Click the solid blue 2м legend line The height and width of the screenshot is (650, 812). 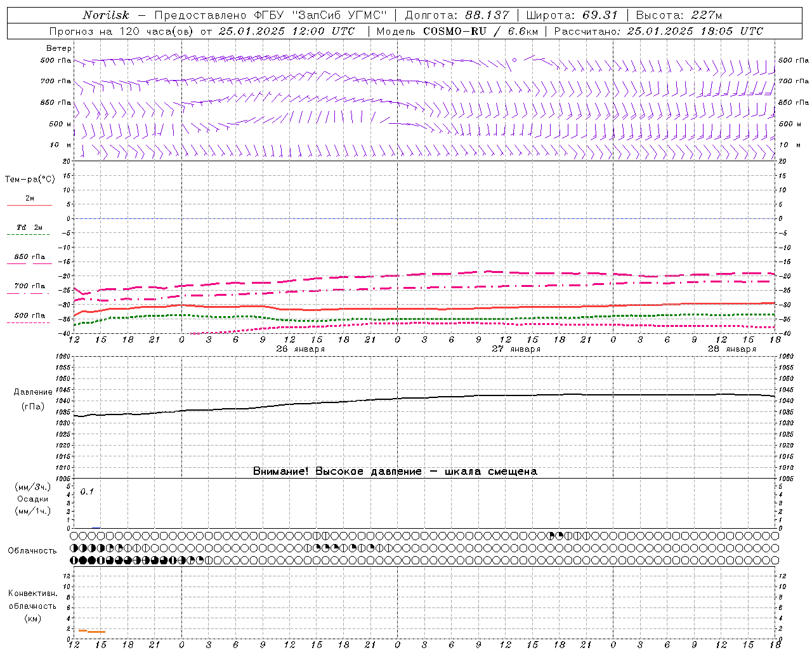pos(29,206)
